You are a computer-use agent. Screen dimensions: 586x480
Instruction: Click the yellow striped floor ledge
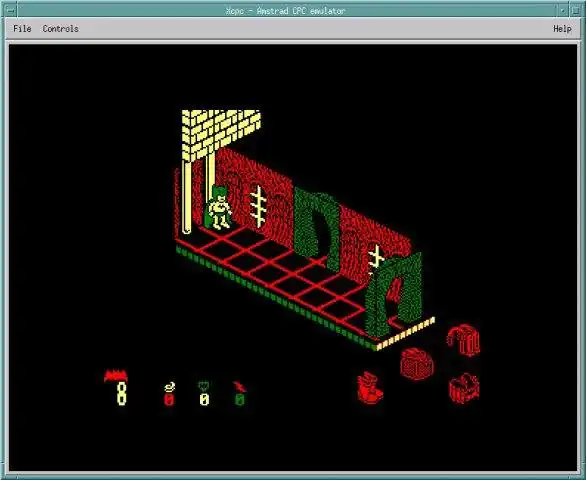click(405, 333)
